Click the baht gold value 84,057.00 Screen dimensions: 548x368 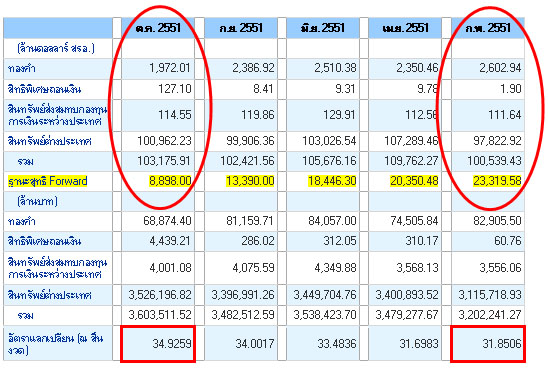(332, 221)
